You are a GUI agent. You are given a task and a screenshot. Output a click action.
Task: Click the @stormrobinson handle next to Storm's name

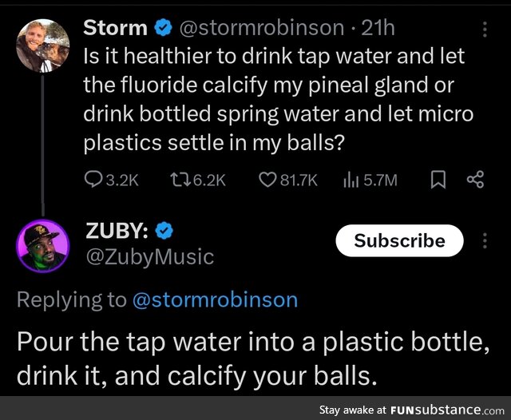tap(259, 28)
